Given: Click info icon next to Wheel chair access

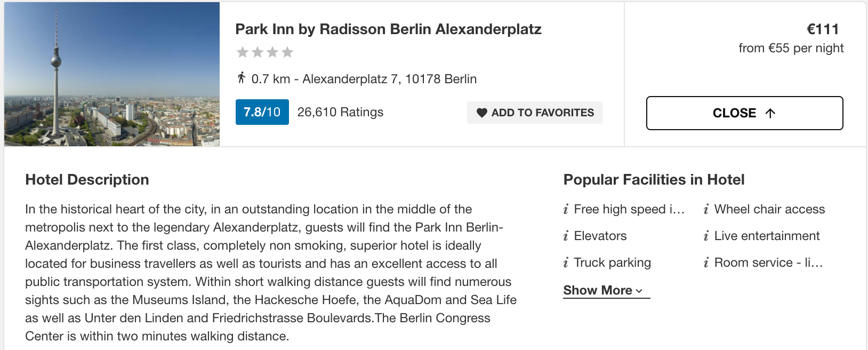Looking at the screenshot, I should pos(706,209).
